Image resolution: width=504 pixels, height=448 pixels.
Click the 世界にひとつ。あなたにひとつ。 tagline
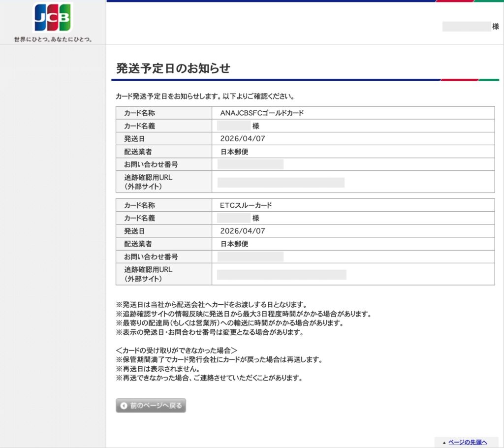53,39
